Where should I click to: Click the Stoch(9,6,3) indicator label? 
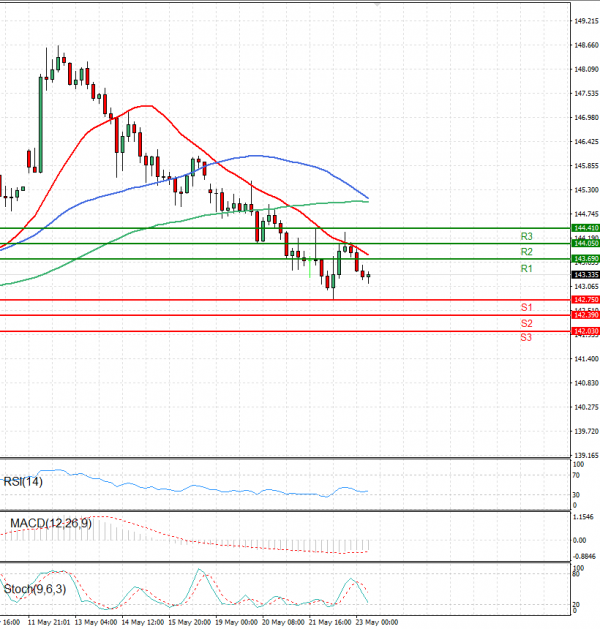click(35, 588)
